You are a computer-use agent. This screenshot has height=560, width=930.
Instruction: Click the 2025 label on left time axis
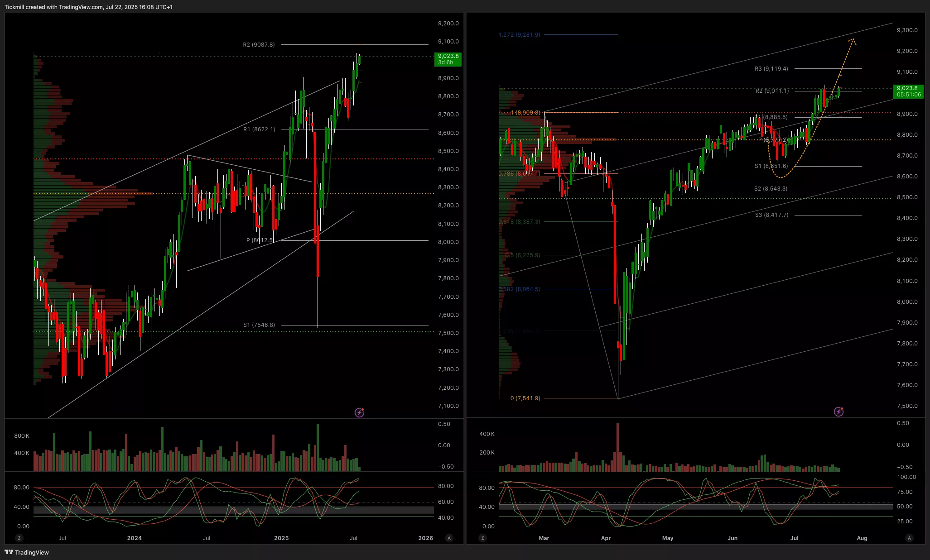(281, 538)
